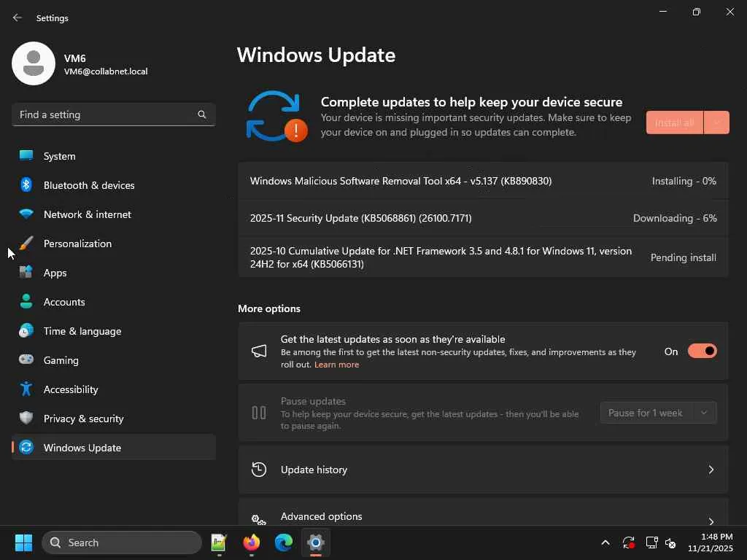The image size is (747, 560).
Task: Select the Malicious Software Removal Tool update row
Action: pyautogui.click(x=483, y=181)
